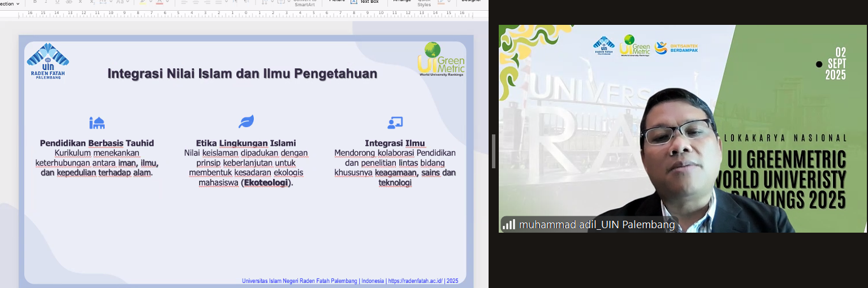Click the Text Box insert icon
This screenshot has width=868, height=288.
(354, 2)
